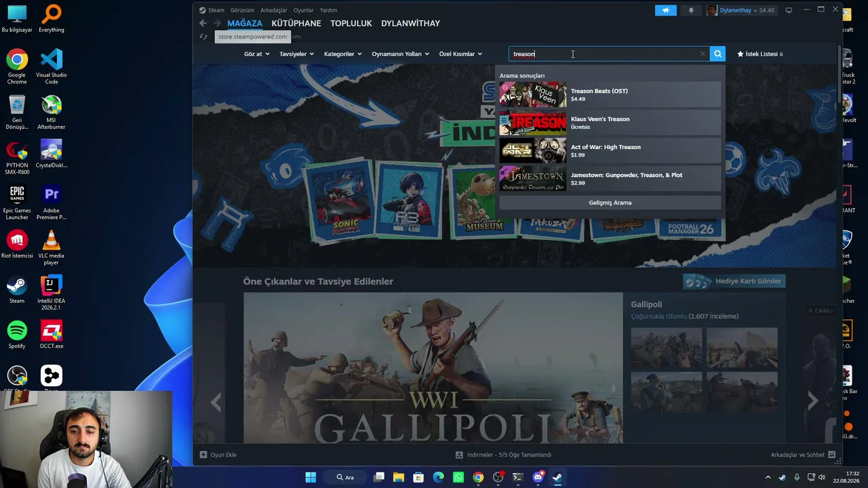Open Adobe Premiere Pro desktop icon
This screenshot has width=868, height=488.
(52, 202)
